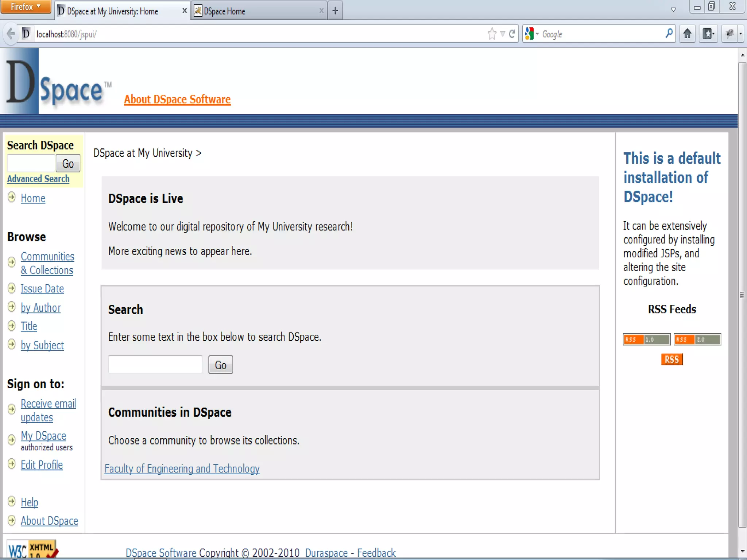Click the magnifier icon in Google search box
This screenshot has width=747, height=560.
click(x=669, y=34)
